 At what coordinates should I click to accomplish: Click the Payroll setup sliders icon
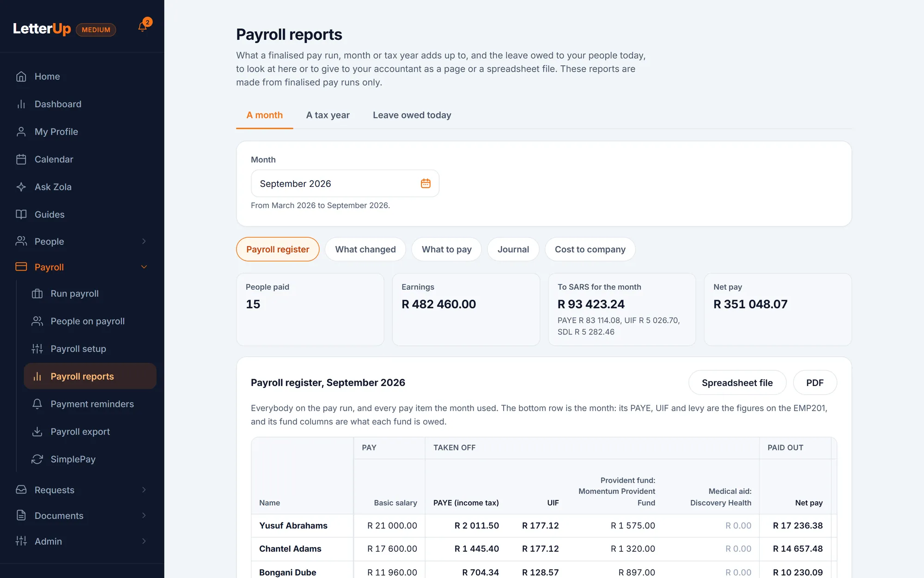(37, 349)
